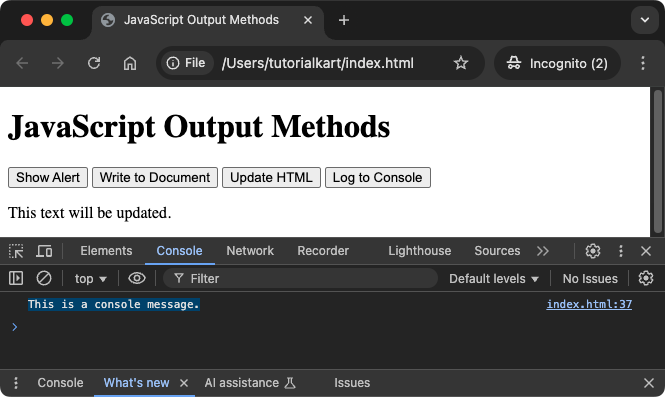Viewport: 665px width, 397px height.
Task: Expand more DevTools tabs chevron
Action: click(542, 251)
